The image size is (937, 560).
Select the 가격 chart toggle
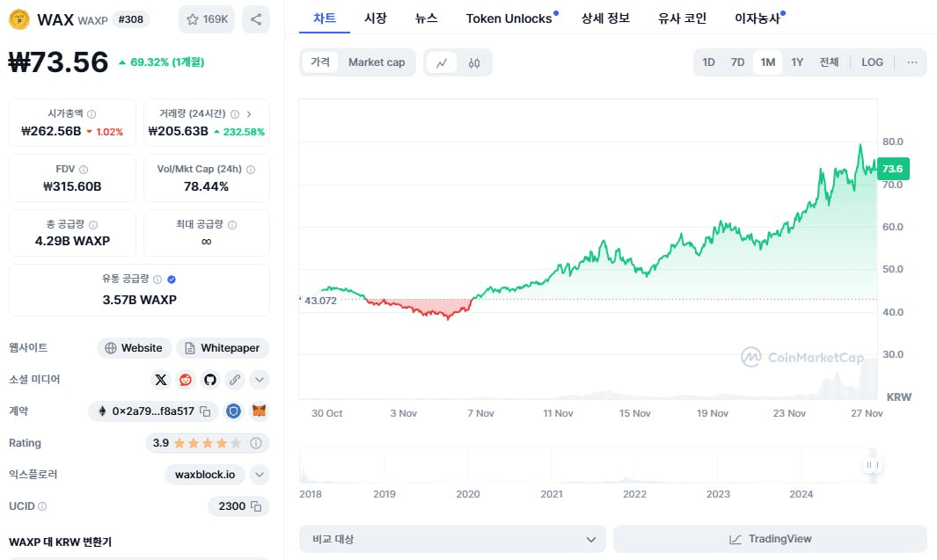click(x=320, y=62)
